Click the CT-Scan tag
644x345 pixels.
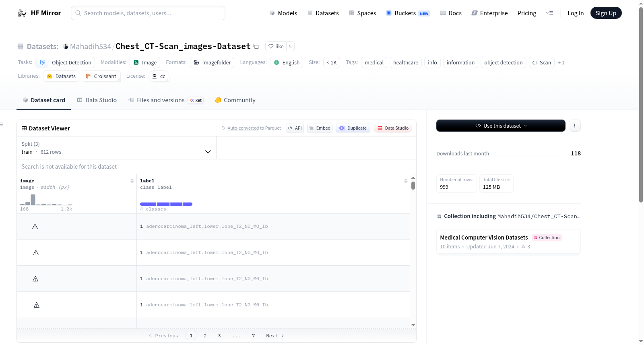541,62
